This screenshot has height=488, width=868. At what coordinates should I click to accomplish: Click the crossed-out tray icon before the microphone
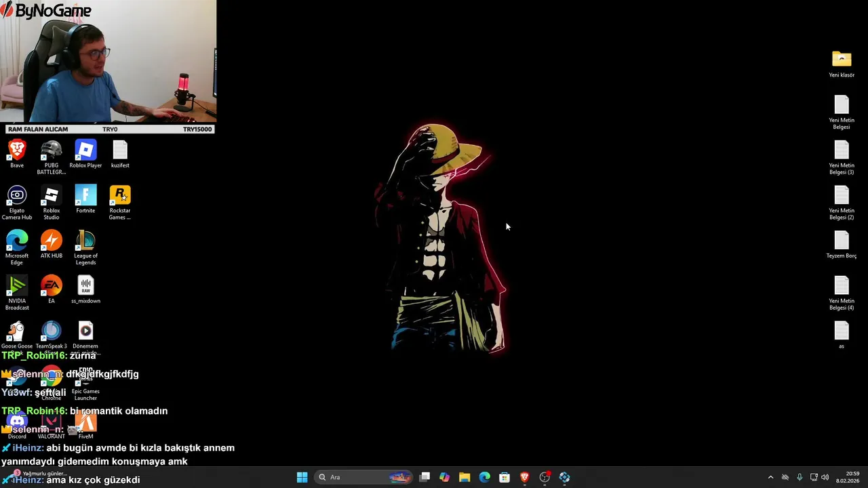coord(785,477)
